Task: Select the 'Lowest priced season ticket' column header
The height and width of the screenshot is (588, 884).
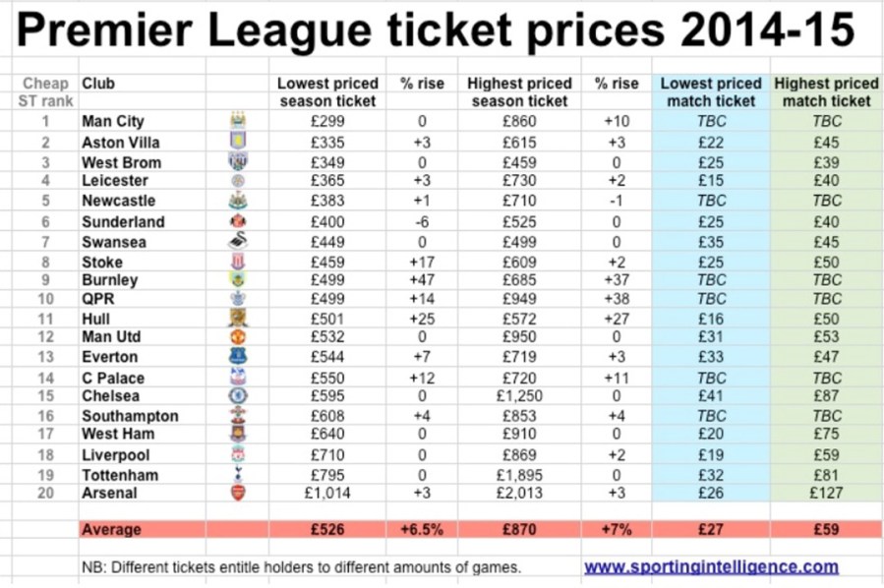Action: pyautogui.click(x=324, y=92)
